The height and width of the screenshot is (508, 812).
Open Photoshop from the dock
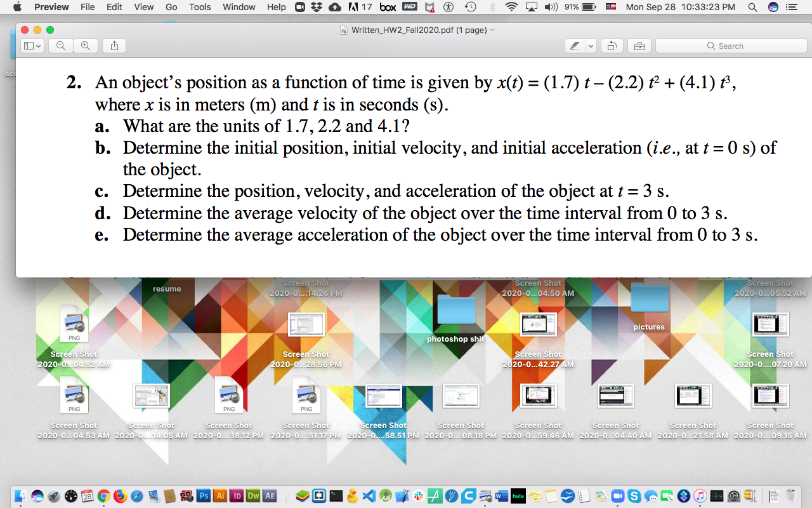[x=204, y=496]
